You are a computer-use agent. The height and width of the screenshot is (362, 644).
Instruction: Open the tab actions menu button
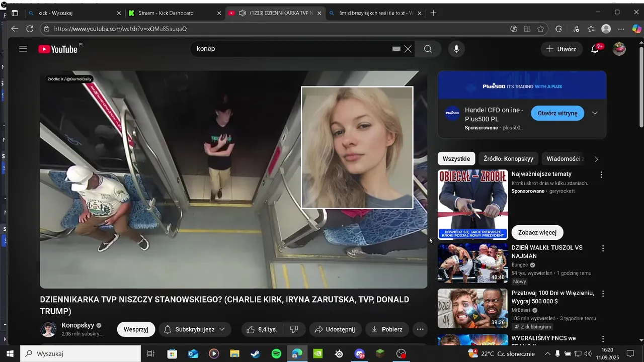[15, 13]
